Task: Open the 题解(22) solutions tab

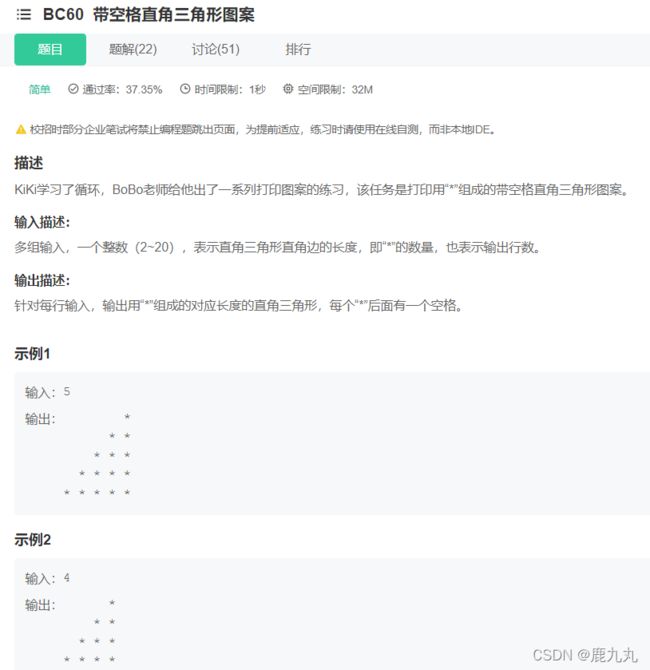Action: (x=133, y=49)
